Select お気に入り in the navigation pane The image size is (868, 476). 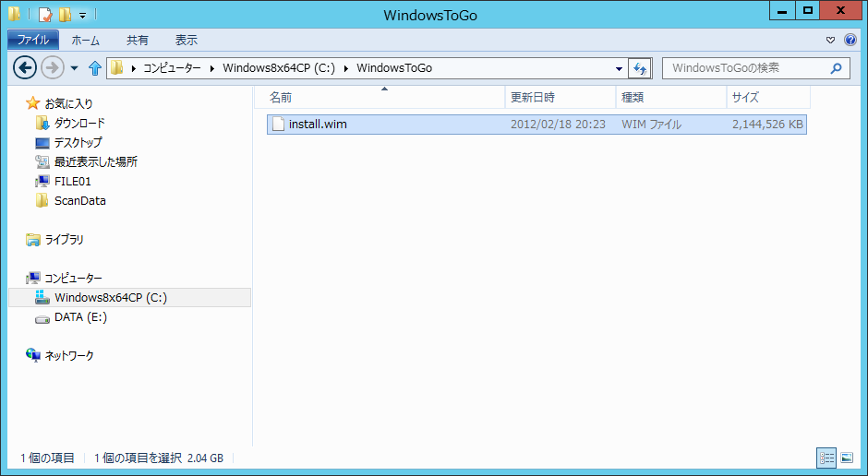coord(68,103)
